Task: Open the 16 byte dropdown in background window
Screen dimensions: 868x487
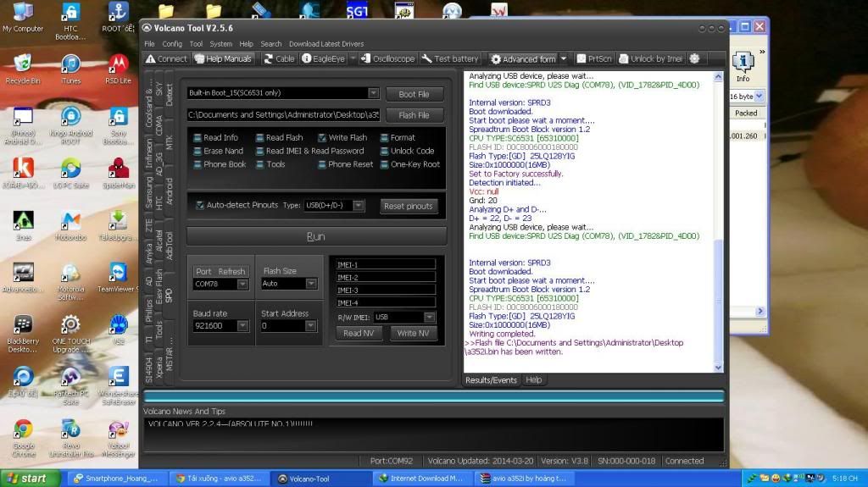Action: click(759, 96)
